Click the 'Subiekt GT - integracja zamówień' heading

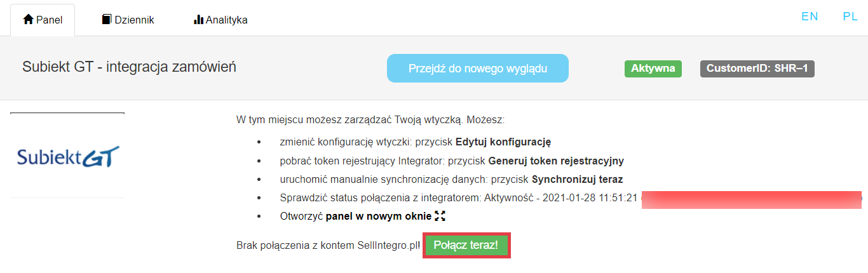click(129, 67)
